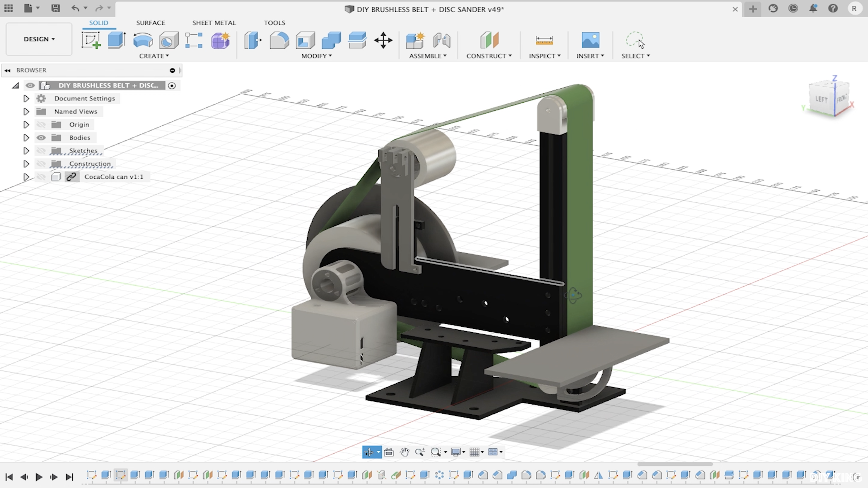The width and height of the screenshot is (868, 488).
Task: Select the Extrude tool
Action: pyautogui.click(x=116, y=40)
